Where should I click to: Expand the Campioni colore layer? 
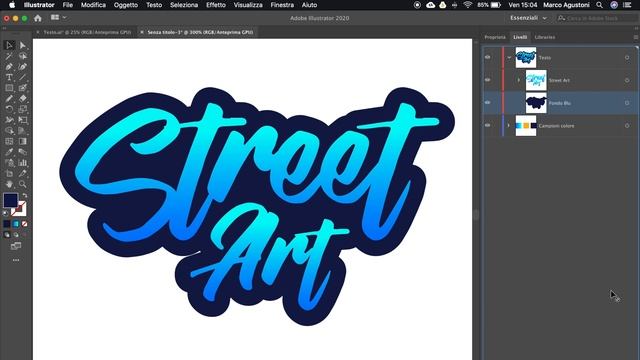pyautogui.click(x=509, y=126)
